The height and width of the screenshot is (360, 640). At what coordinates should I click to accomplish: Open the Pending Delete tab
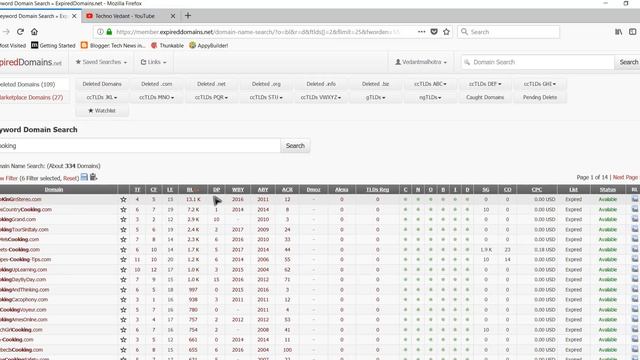(x=540, y=98)
